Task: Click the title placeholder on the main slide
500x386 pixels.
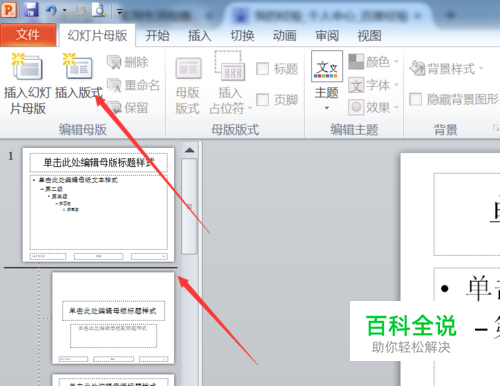Action: point(467,215)
